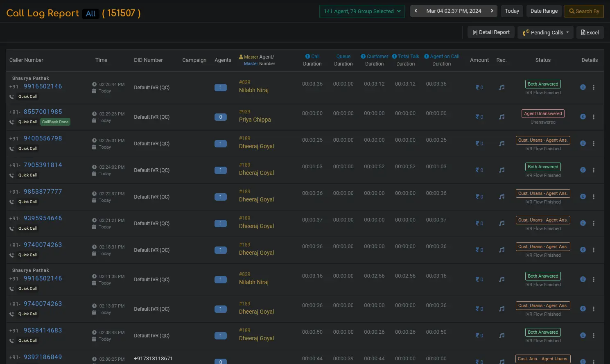Screen dimensions: 610x364
Task: Play recording for 9395954646 call
Action: click(x=502, y=223)
